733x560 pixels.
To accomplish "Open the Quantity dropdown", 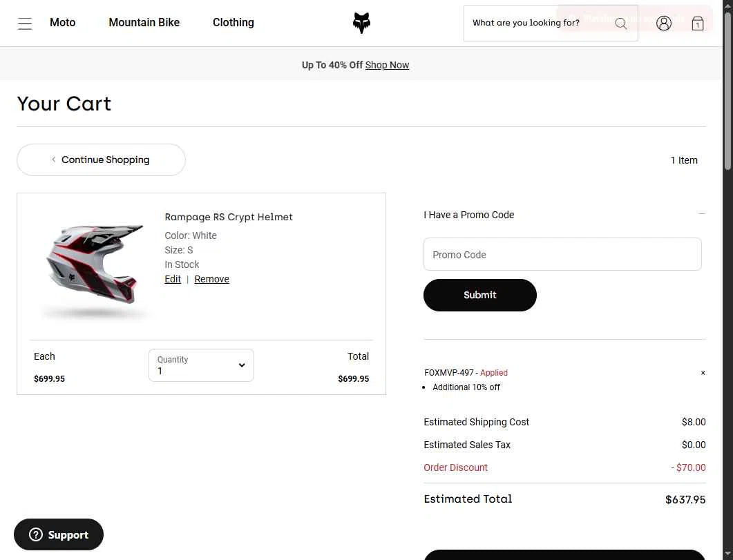I will pyautogui.click(x=201, y=365).
